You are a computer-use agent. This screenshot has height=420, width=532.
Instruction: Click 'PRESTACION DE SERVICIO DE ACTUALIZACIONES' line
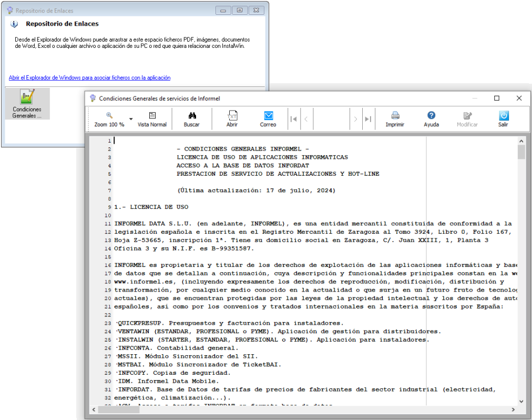[278, 174]
